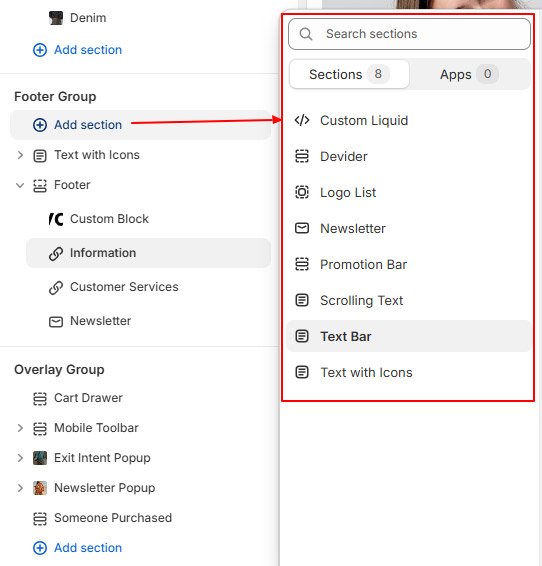The width and height of the screenshot is (542, 566).
Task: Click the Newsletter envelope icon in sections list
Action: coord(302,228)
